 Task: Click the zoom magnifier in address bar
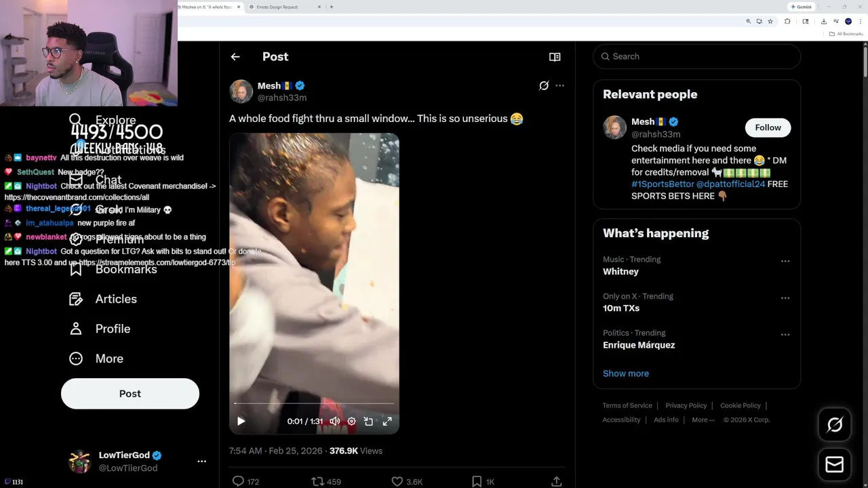749,22
